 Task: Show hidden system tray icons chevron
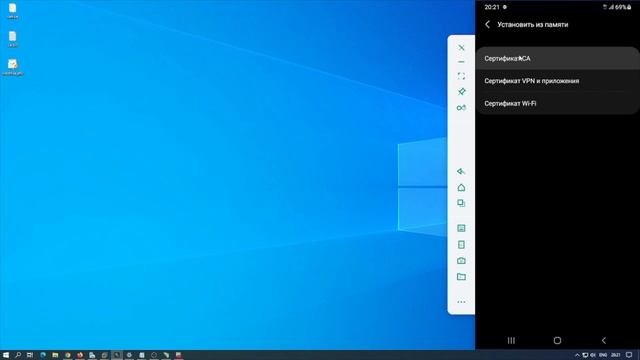577,355
